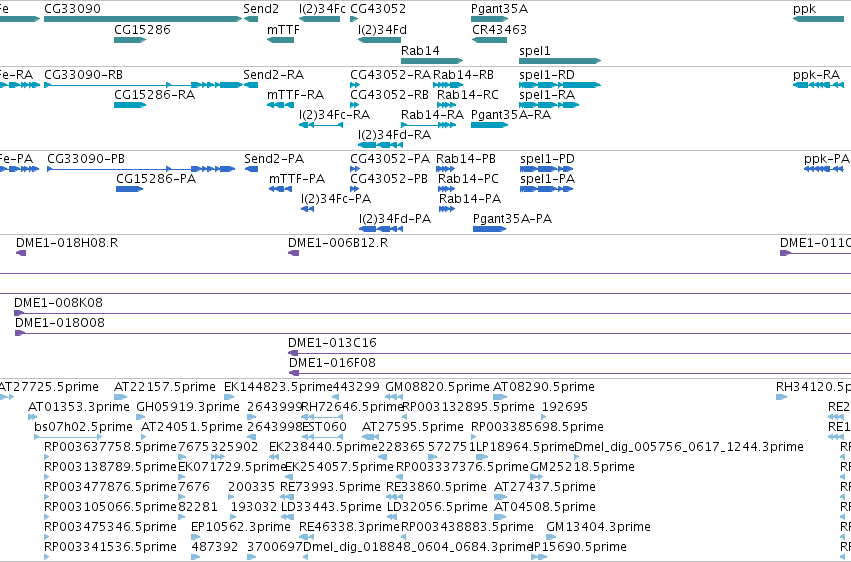Select the Rab14-RB transcript label
Image resolution: width=851 pixels, height=562 pixels.
[463, 74]
